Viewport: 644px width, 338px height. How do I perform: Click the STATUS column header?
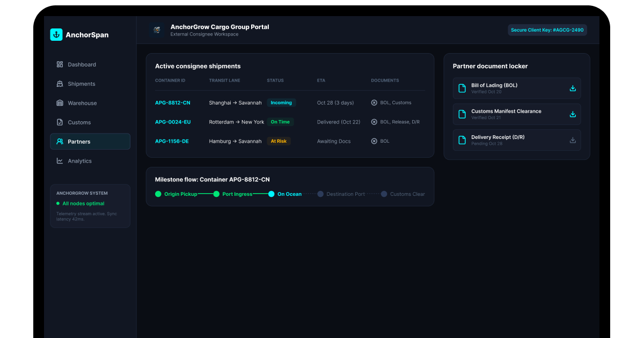275,80
